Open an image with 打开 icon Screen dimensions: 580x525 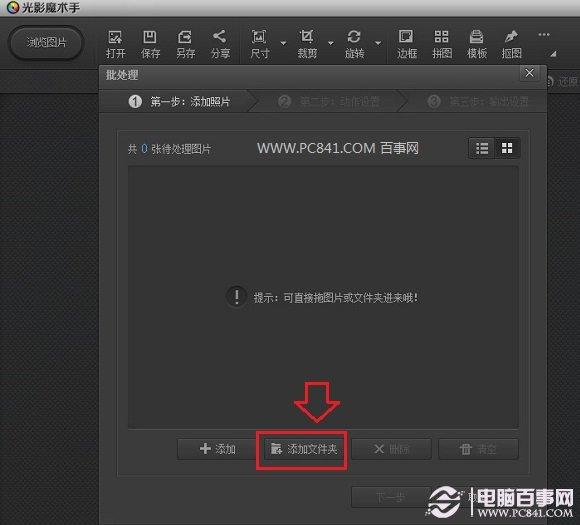[116, 44]
